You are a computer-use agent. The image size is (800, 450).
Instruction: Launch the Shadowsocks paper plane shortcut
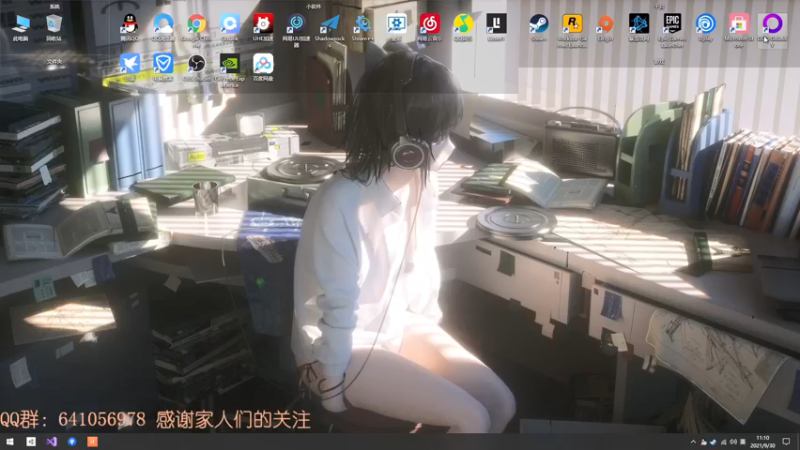pyautogui.click(x=330, y=29)
